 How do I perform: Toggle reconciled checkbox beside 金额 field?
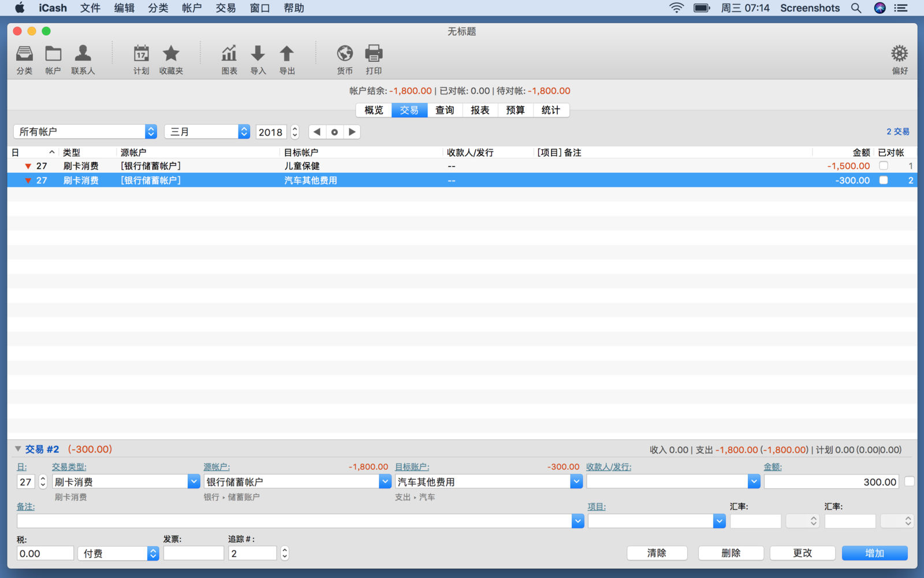tap(910, 481)
